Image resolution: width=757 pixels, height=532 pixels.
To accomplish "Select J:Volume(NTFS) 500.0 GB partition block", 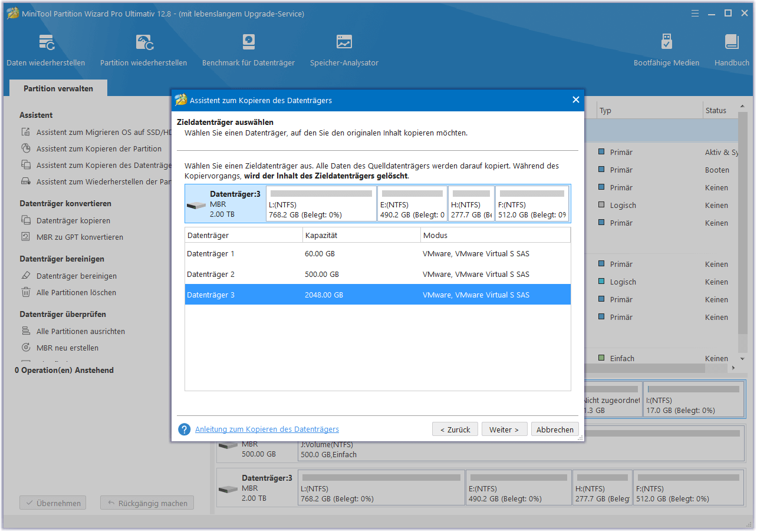I will [x=521, y=444].
